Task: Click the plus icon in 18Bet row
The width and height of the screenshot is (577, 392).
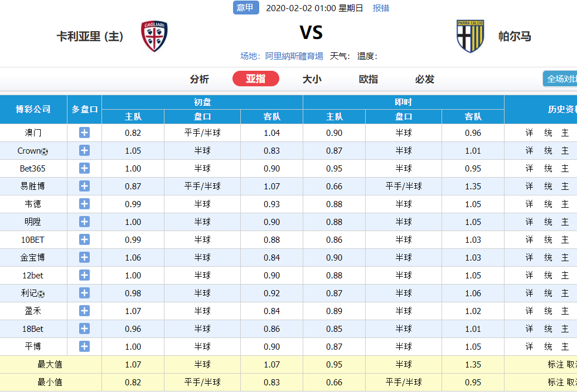Action: [84, 329]
